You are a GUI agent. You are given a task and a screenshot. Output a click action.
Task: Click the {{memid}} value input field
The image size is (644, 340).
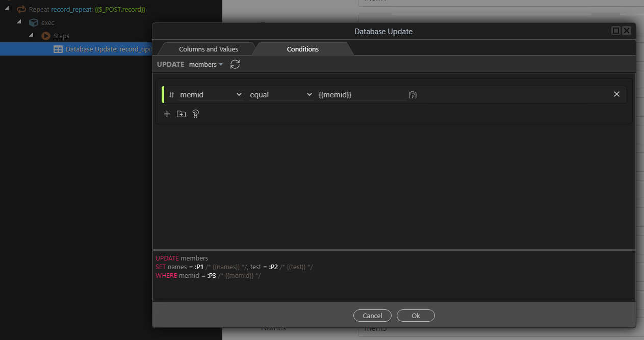pyautogui.click(x=361, y=95)
